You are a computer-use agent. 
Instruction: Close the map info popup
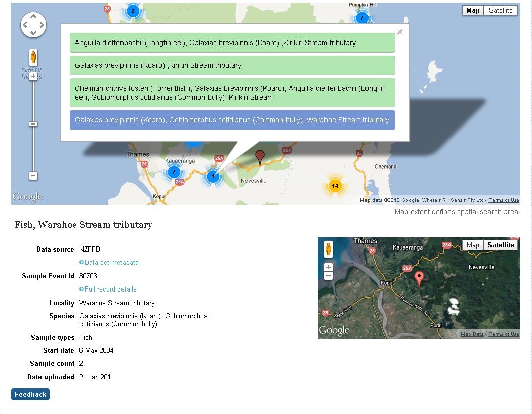[400, 32]
